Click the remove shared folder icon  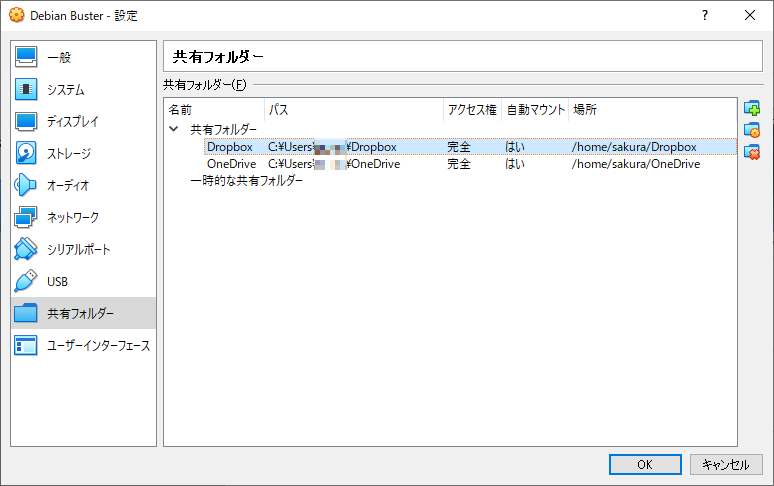(752, 152)
